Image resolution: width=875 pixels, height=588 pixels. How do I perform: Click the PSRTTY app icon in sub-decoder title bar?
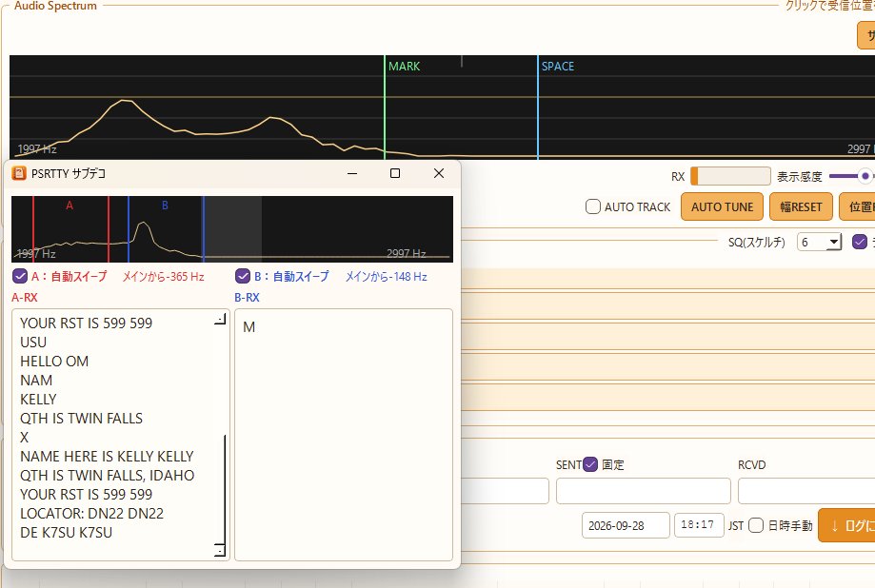pos(19,173)
